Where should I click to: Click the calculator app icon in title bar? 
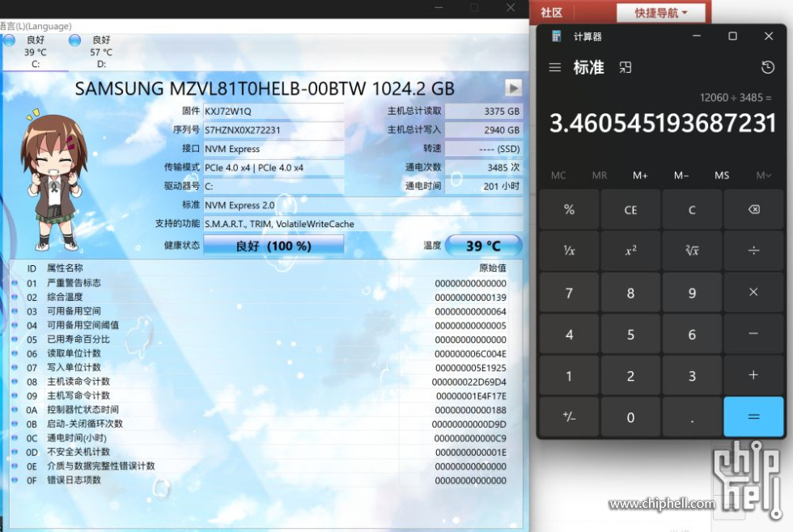[x=557, y=36]
